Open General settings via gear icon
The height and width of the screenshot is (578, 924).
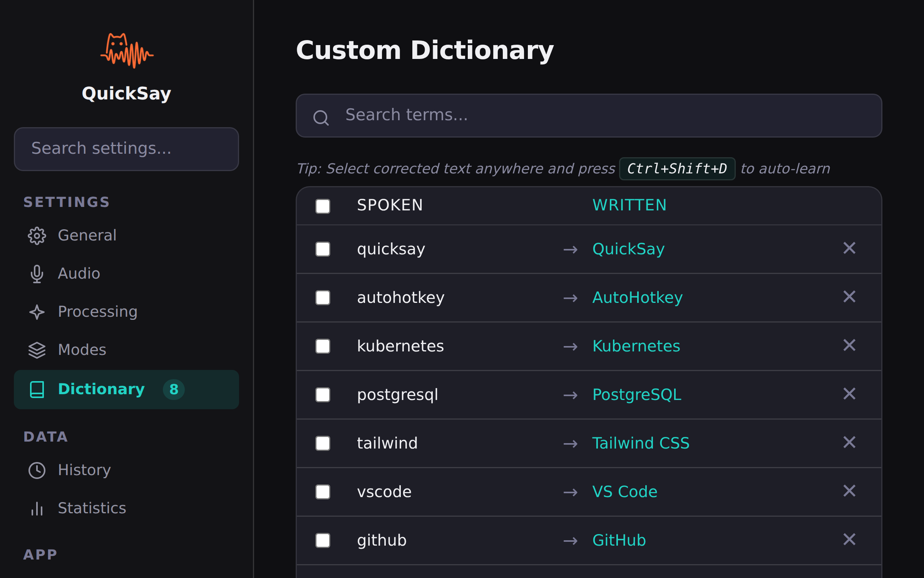(x=37, y=236)
